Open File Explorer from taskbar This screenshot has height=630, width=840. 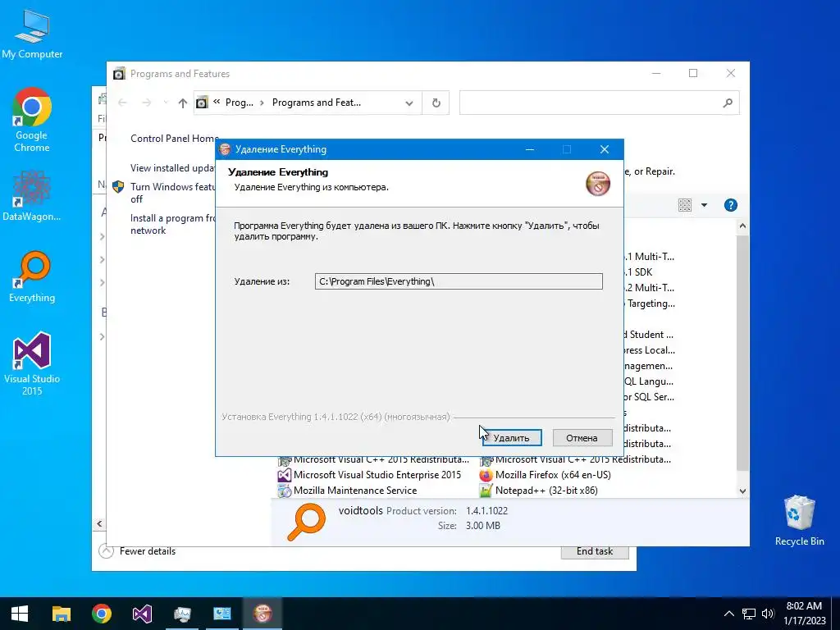(61, 614)
